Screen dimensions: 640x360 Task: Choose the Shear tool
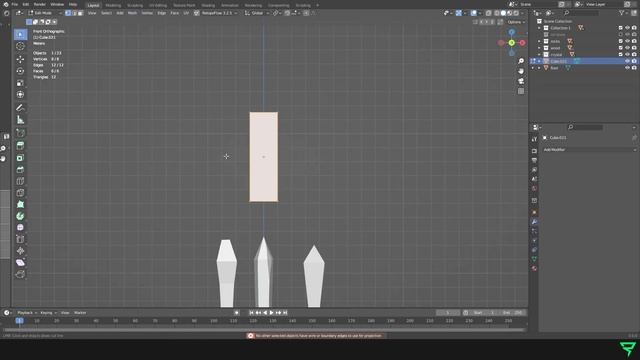pyautogui.click(x=20, y=262)
